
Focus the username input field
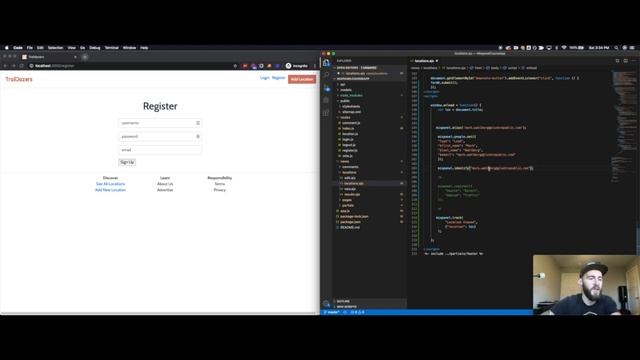coord(160,123)
